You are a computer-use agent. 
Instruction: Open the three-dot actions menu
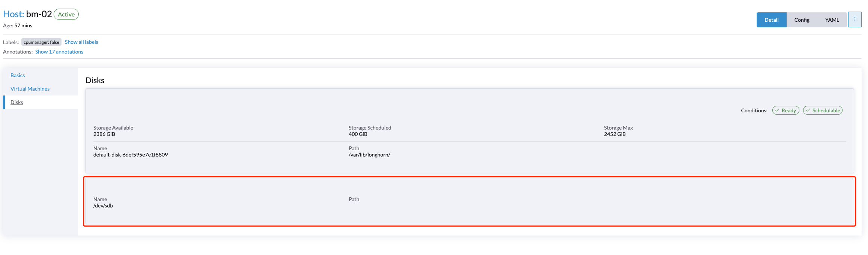pyautogui.click(x=855, y=19)
